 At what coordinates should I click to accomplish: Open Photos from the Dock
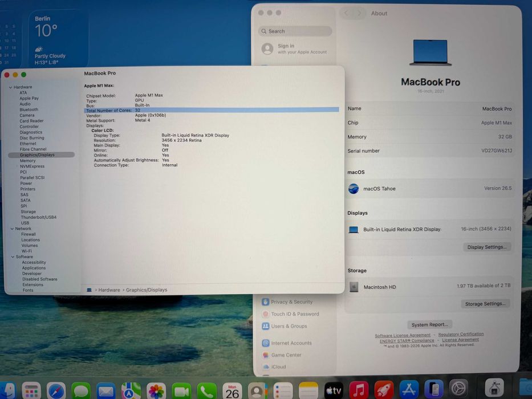156,390
